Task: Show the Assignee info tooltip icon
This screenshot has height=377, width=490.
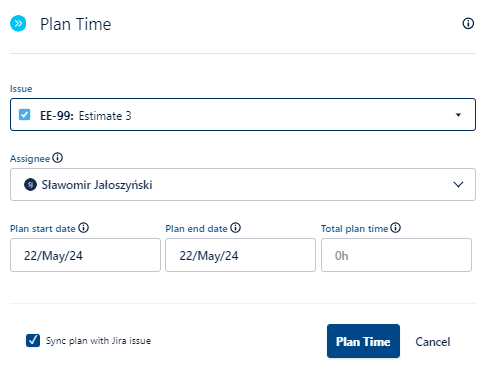Action: (57, 158)
